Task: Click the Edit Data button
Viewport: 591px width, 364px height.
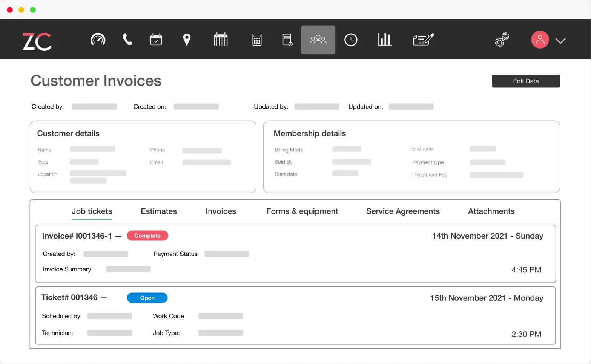Action: (x=526, y=81)
